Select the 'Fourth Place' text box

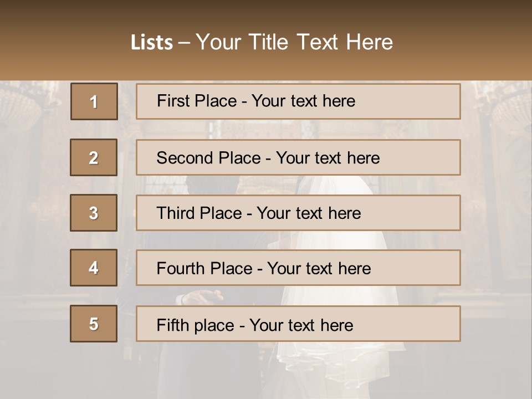[x=298, y=268]
